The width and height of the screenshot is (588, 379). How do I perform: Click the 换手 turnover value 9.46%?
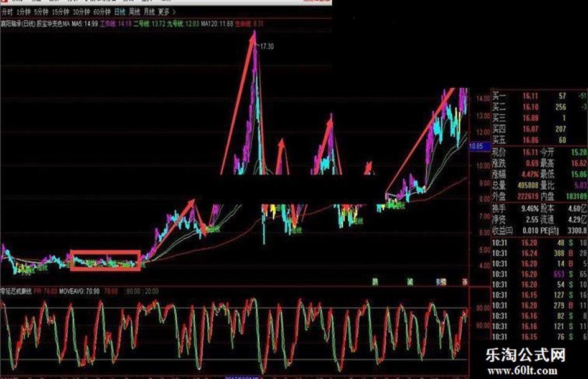coord(530,208)
